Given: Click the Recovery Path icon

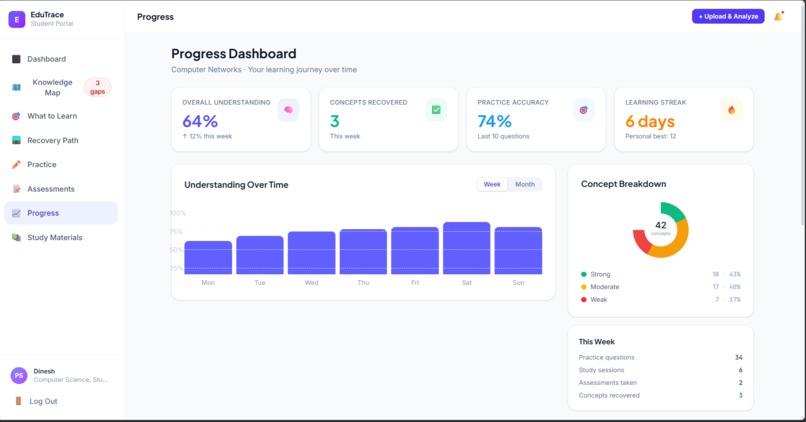Looking at the screenshot, I should [16, 140].
